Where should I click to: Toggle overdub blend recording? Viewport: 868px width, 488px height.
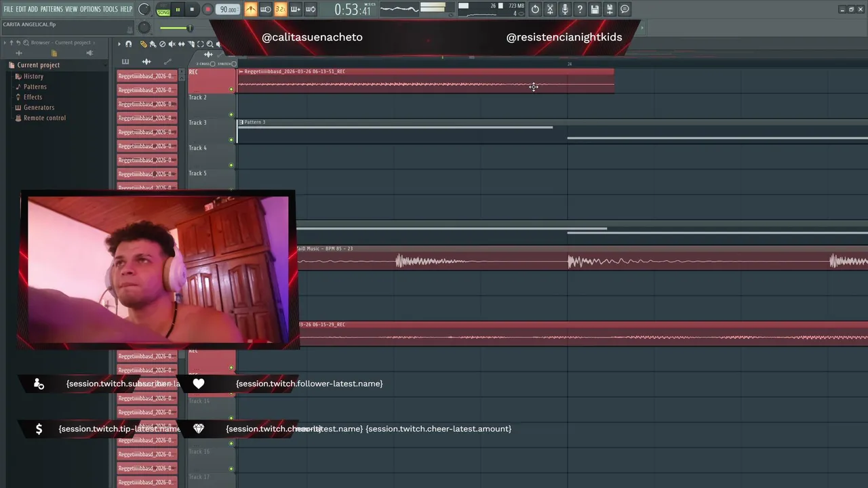295,9
